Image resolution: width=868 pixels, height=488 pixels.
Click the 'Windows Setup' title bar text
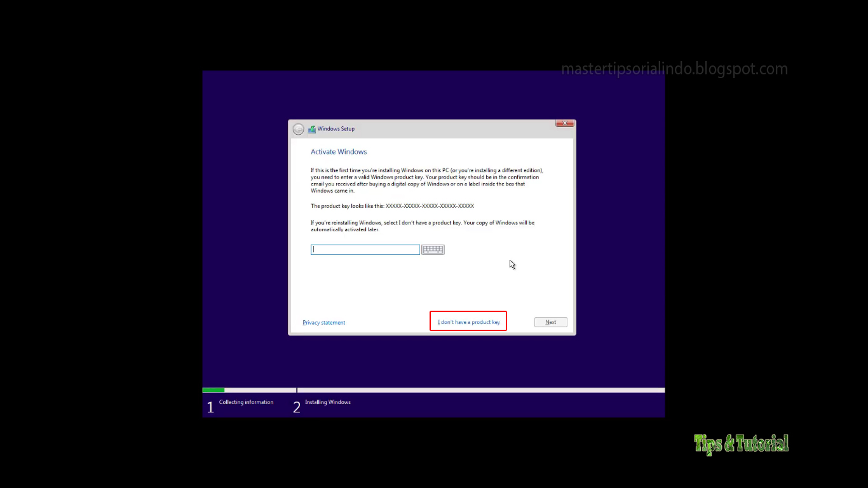[x=337, y=128]
